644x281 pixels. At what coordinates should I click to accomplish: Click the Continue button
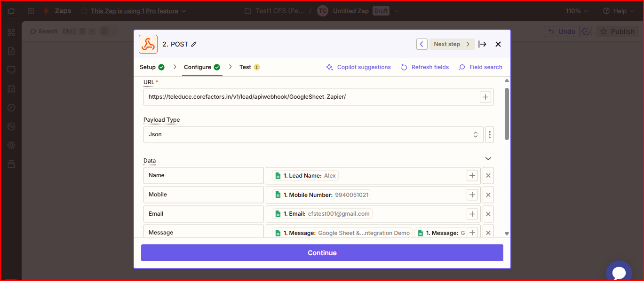(x=322, y=253)
